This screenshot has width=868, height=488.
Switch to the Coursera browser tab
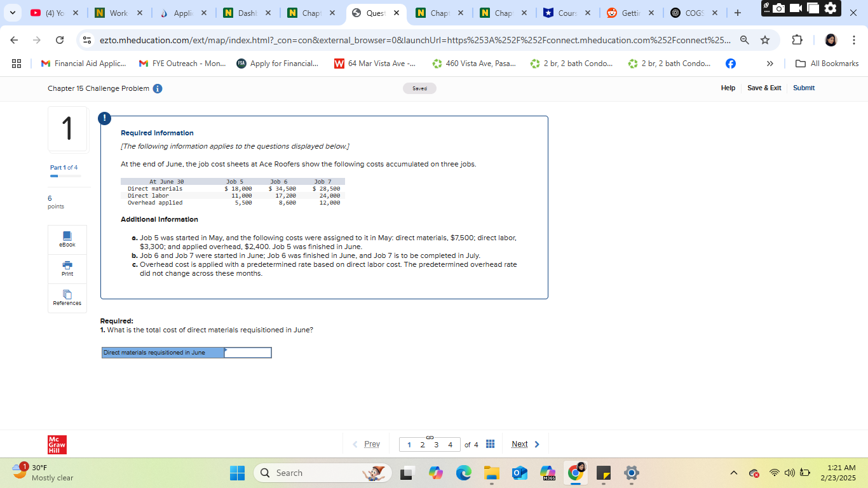click(x=566, y=12)
